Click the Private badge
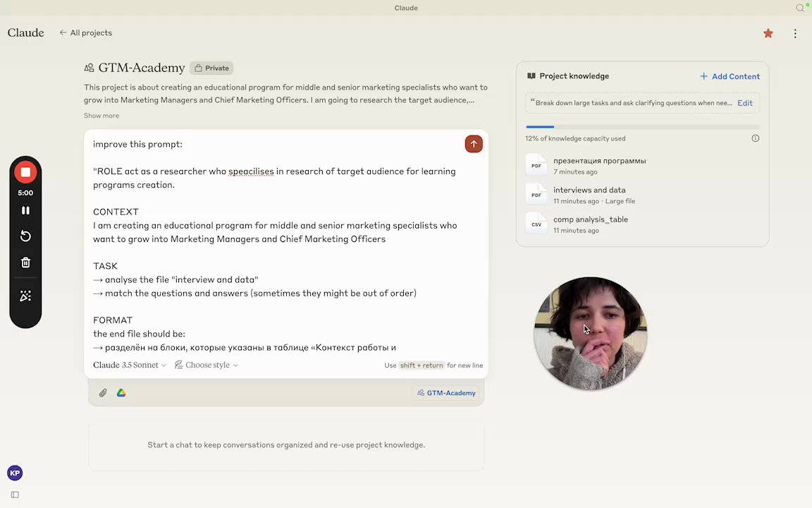The image size is (812, 508). [211, 68]
